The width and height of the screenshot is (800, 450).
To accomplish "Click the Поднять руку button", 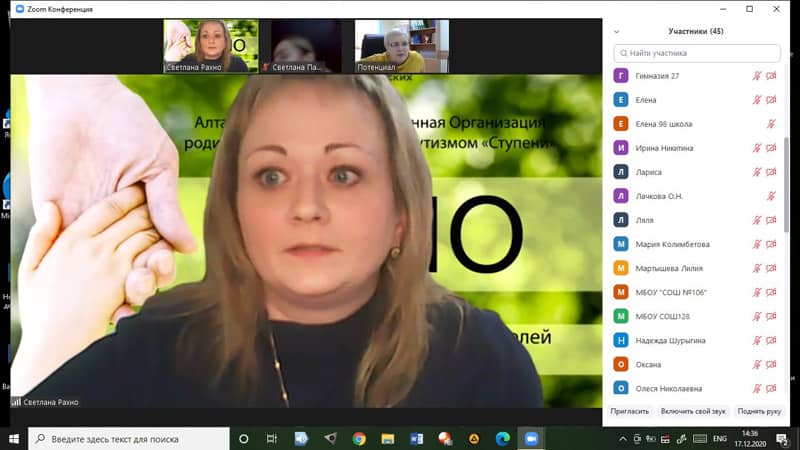I will pos(759,411).
